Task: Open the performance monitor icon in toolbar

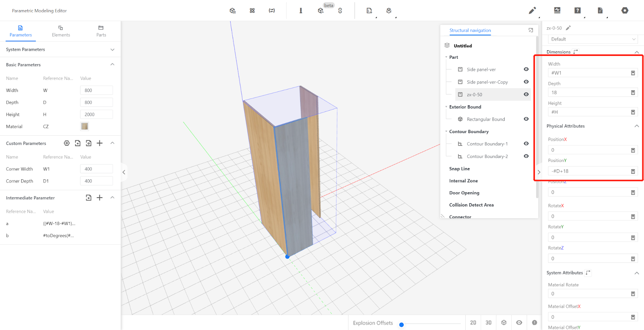Action: (x=557, y=10)
